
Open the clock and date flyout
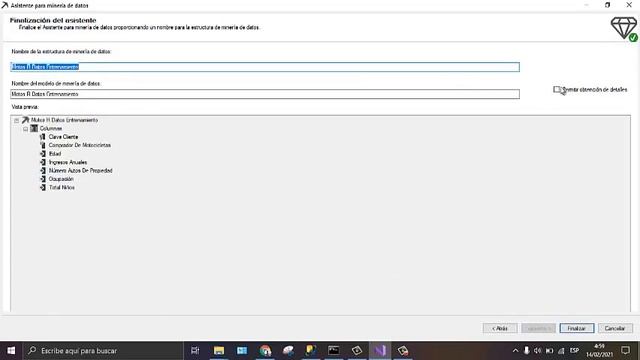[x=599, y=351]
